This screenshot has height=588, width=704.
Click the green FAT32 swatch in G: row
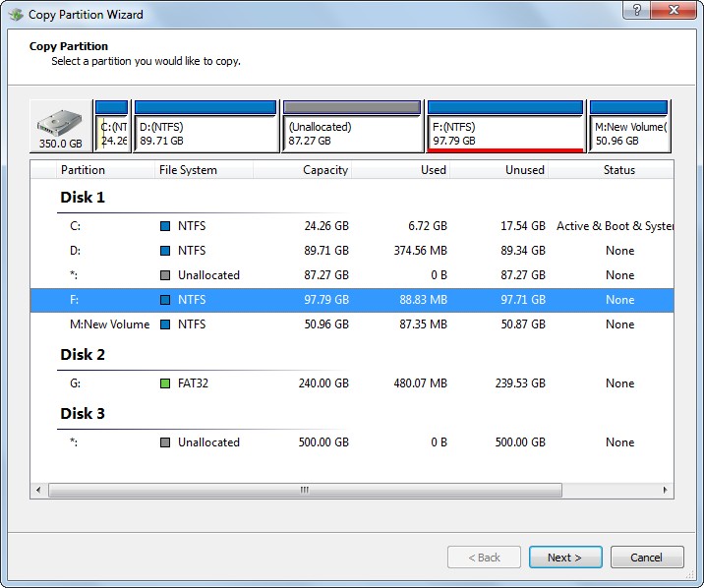click(x=165, y=383)
